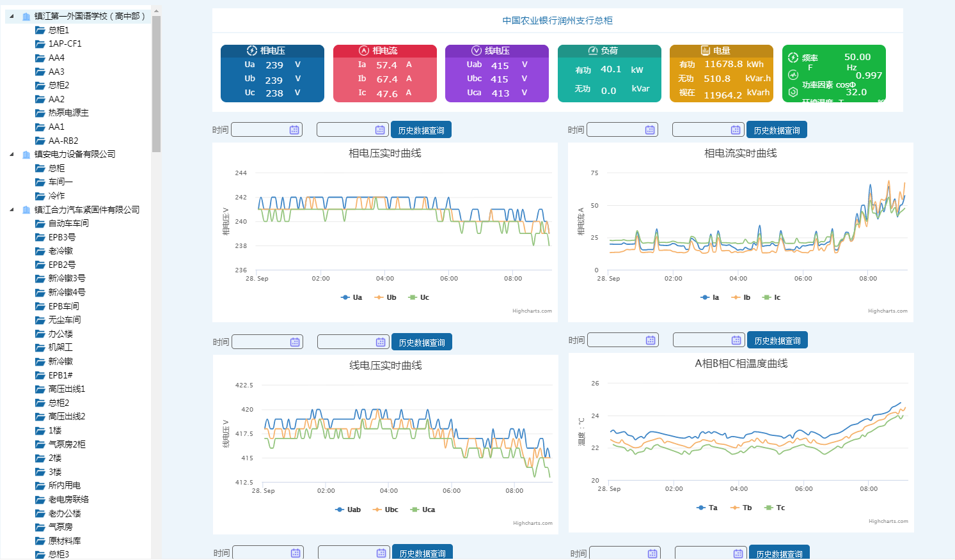Query history data for phase voltage chart
This screenshot has height=560, width=955.
click(x=421, y=130)
